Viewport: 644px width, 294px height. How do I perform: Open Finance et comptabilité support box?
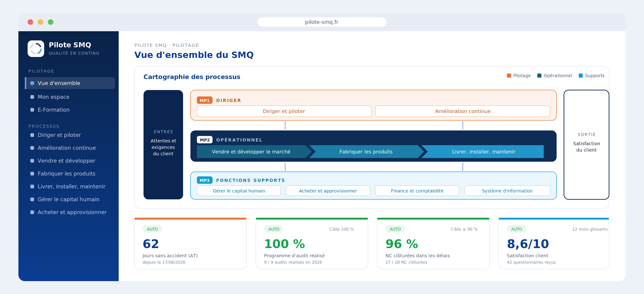pos(417,191)
